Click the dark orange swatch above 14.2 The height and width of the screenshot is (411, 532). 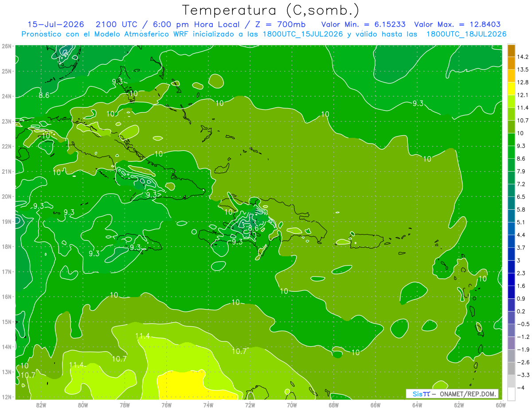click(511, 51)
